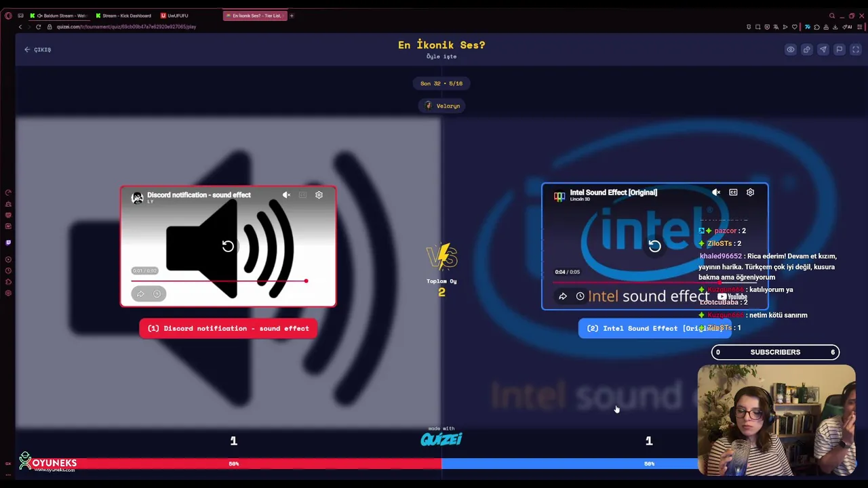Open the Discord notification video title

click(x=199, y=195)
